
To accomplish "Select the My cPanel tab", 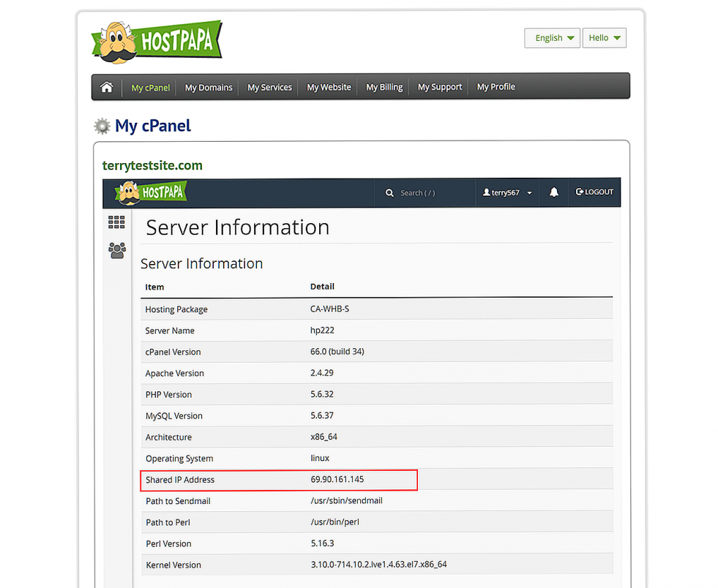I will 150,87.
